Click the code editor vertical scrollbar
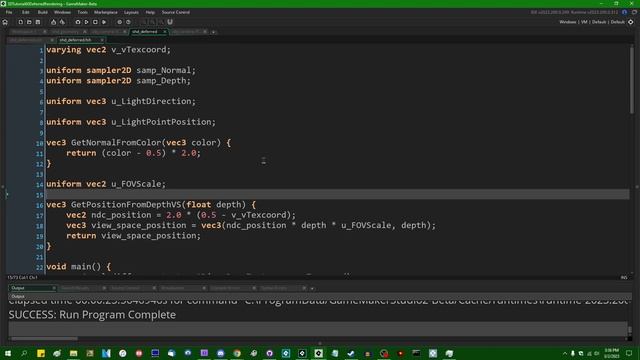Screen dimensions: 640x360 tap(632, 80)
